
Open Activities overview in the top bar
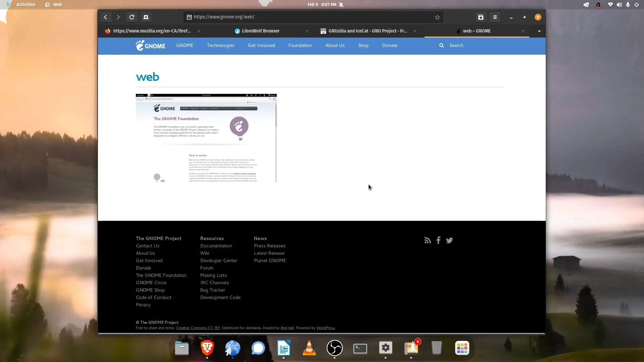(x=26, y=5)
